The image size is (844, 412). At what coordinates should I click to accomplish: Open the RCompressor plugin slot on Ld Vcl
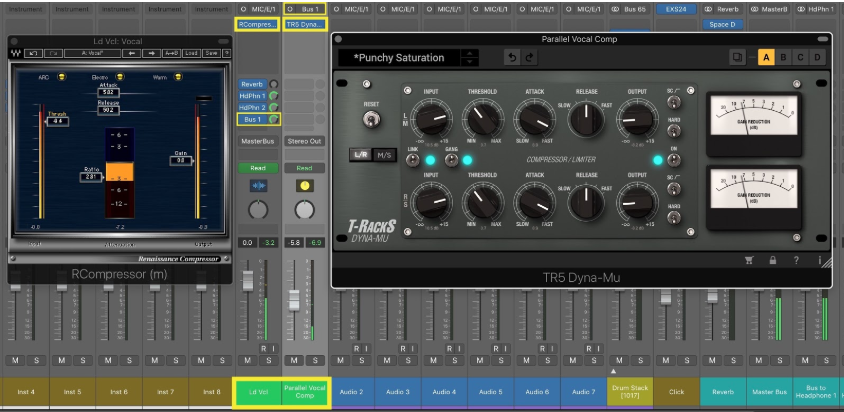coord(258,24)
